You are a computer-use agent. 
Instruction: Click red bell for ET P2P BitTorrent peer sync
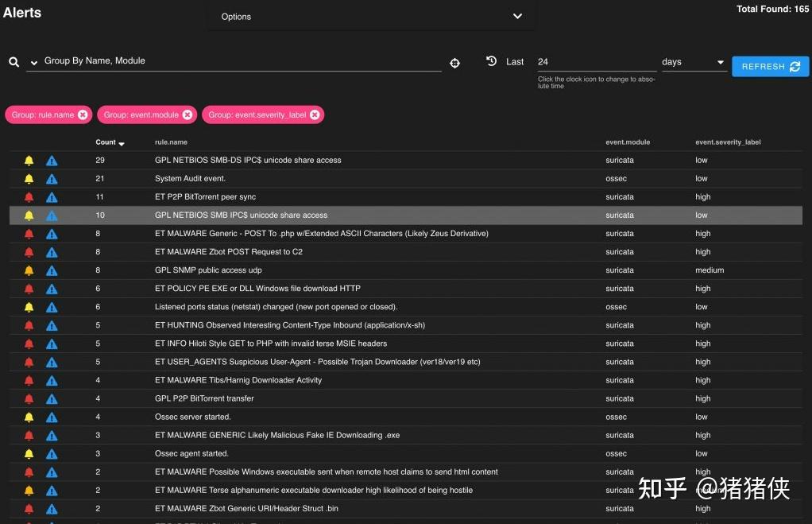[29, 197]
